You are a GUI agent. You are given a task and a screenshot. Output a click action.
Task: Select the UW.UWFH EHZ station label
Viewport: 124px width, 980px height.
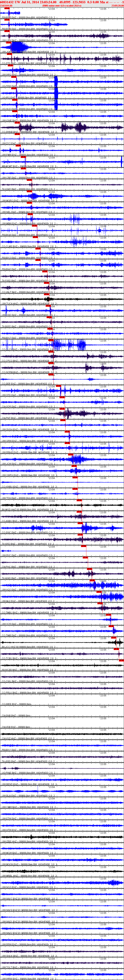[29, 475]
